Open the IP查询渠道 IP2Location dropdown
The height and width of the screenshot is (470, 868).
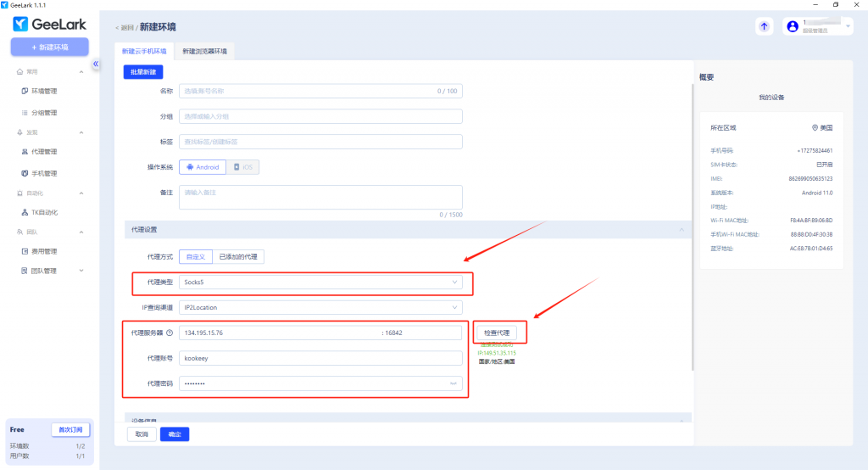pyautogui.click(x=320, y=307)
